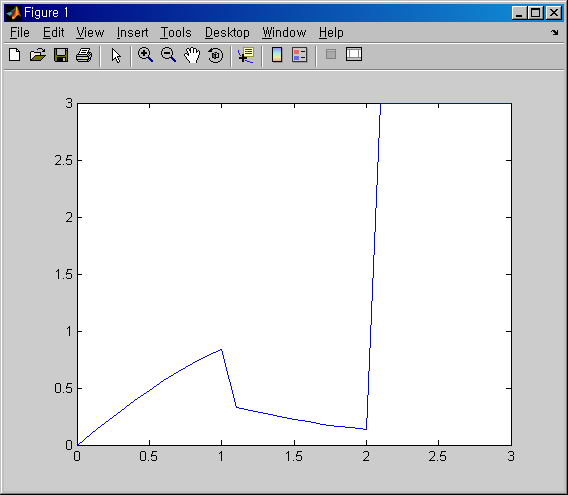Dock the figure using corner arrow
This screenshot has height=495, width=568.
click(x=555, y=33)
